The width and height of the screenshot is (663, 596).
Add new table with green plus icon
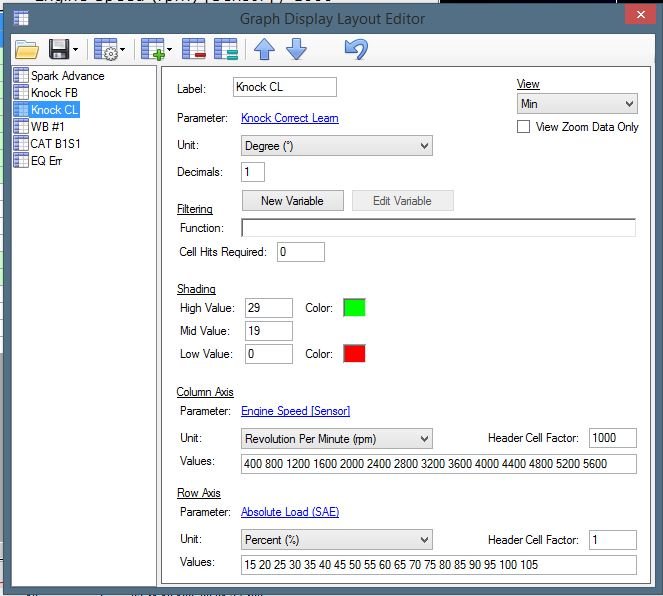pyautogui.click(x=152, y=49)
